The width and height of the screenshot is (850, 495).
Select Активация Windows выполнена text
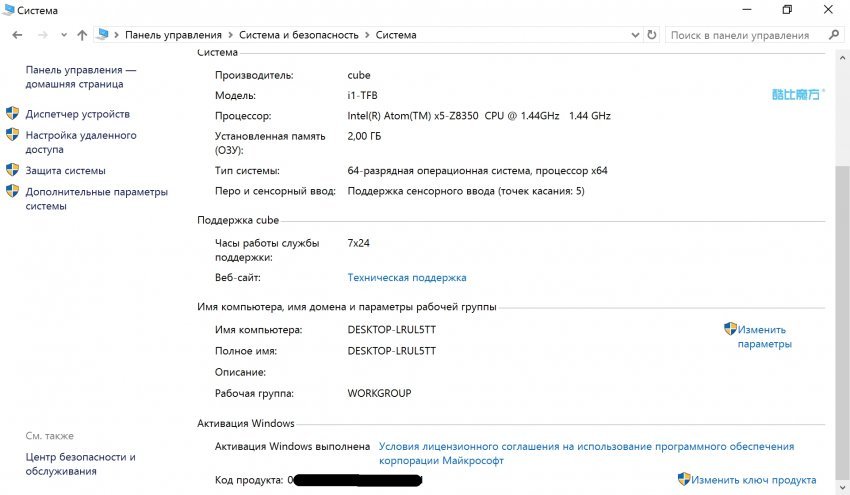tap(292, 447)
